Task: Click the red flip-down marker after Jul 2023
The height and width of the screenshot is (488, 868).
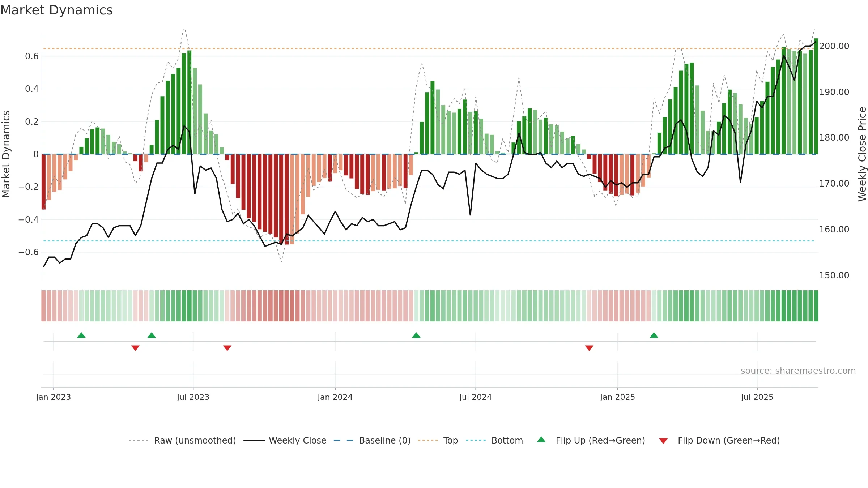Action: coord(227,348)
